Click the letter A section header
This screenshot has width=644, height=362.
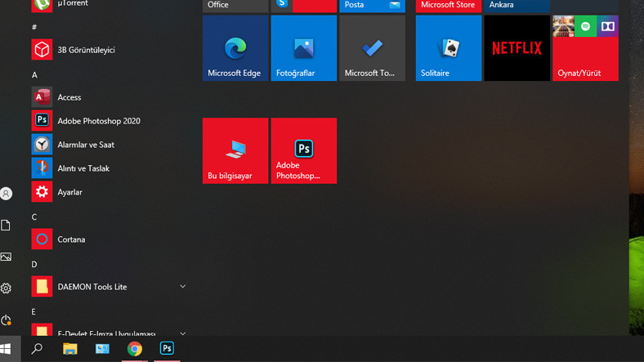34,75
